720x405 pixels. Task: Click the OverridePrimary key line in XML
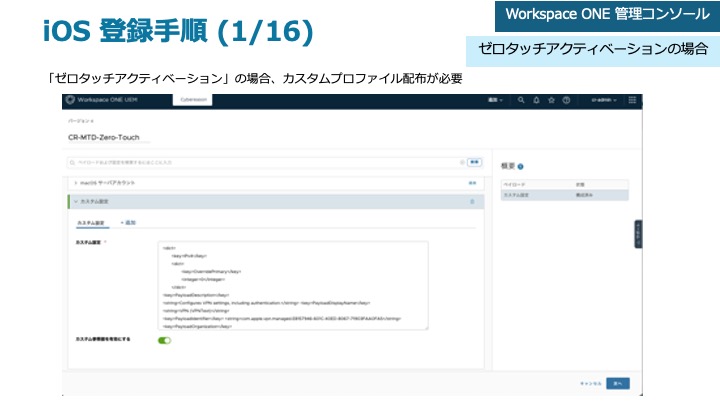211,272
